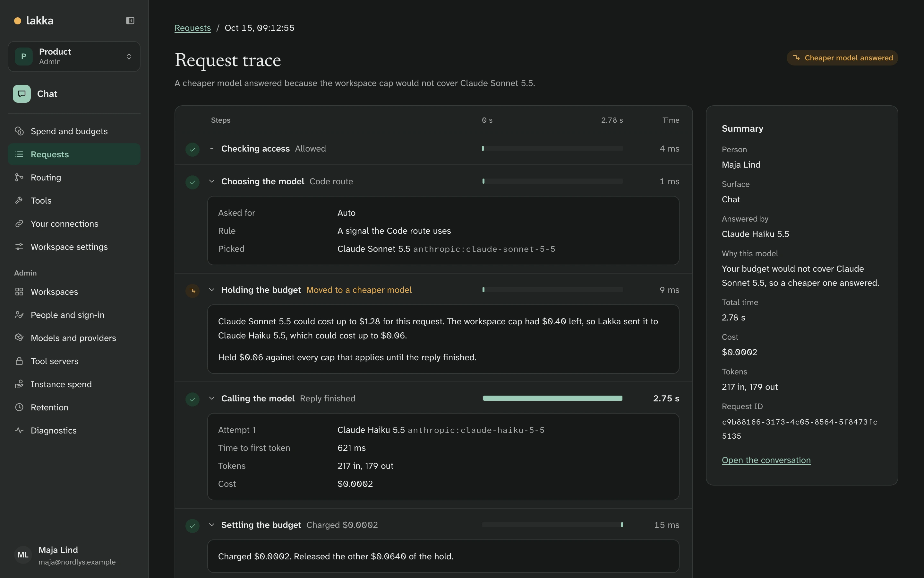Expand the Checking access step
The image size is (924, 578).
click(x=211, y=148)
